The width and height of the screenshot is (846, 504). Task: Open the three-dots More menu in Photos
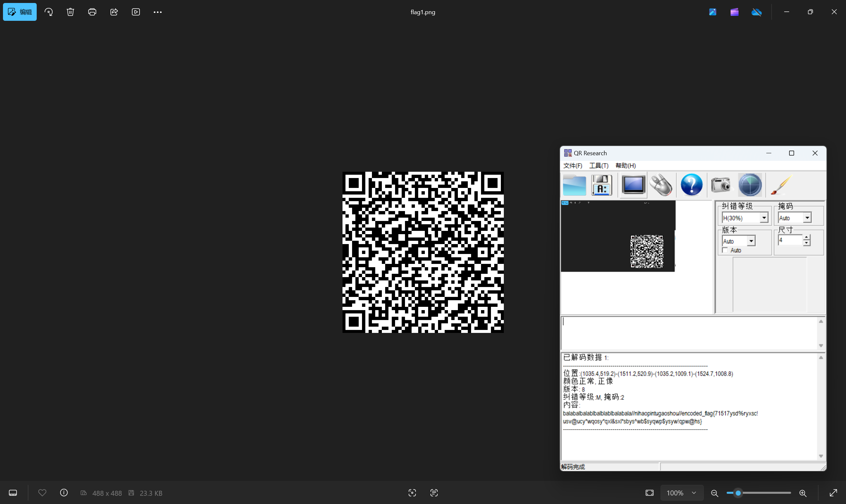157,12
